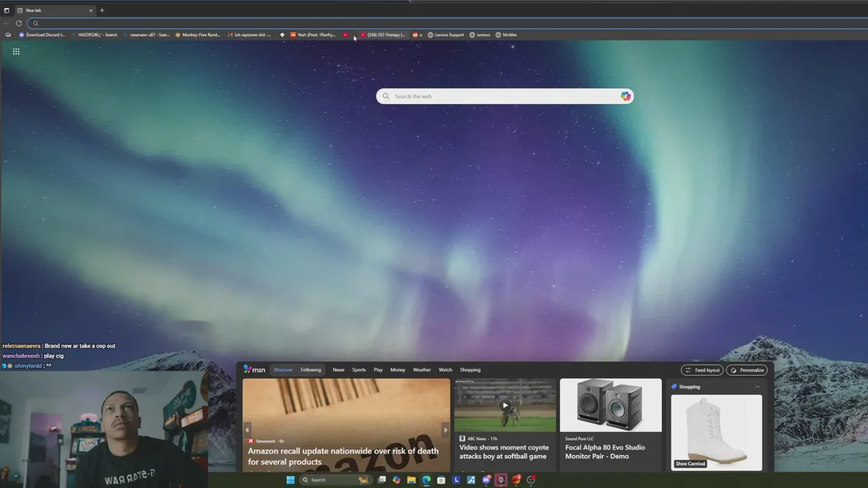The image size is (868, 488).
Task: Open Task View on taskbar
Action: tap(382, 480)
